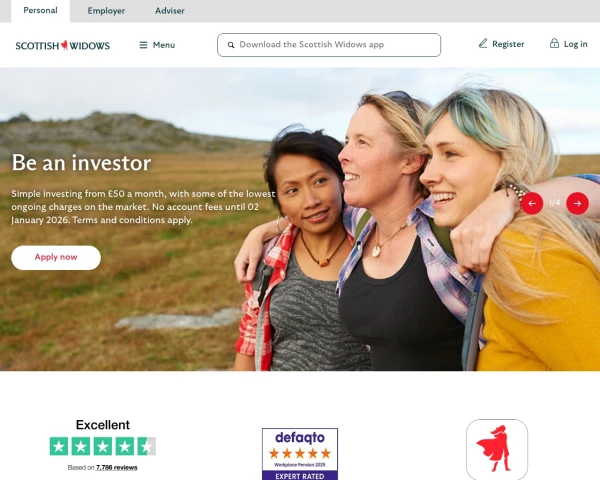Click the Apply now button
The height and width of the screenshot is (480, 600).
coord(56,258)
